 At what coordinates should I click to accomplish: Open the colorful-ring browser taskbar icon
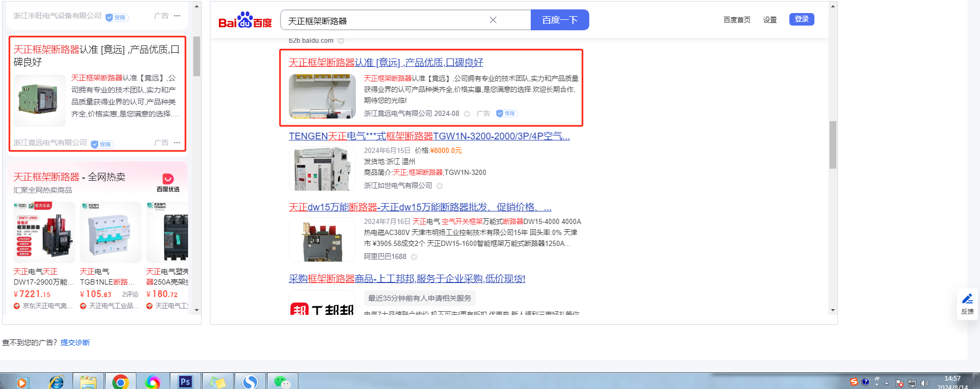pyautogui.click(x=153, y=382)
